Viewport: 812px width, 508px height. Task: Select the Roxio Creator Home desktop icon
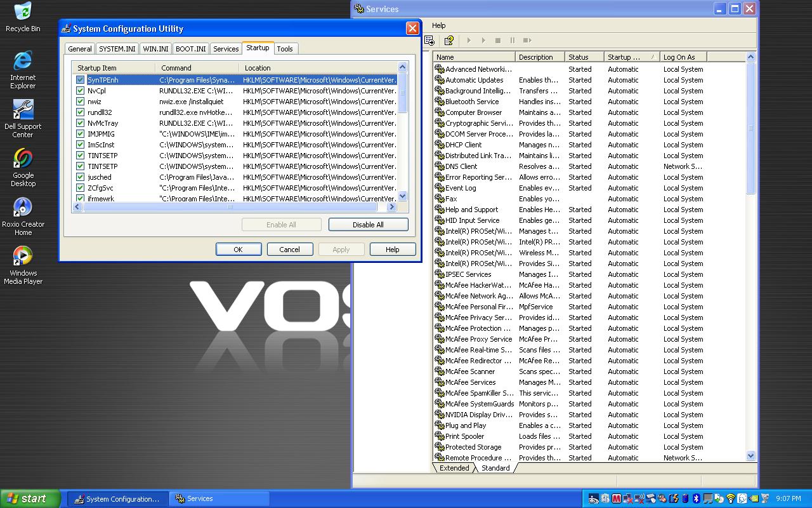tap(23, 217)
